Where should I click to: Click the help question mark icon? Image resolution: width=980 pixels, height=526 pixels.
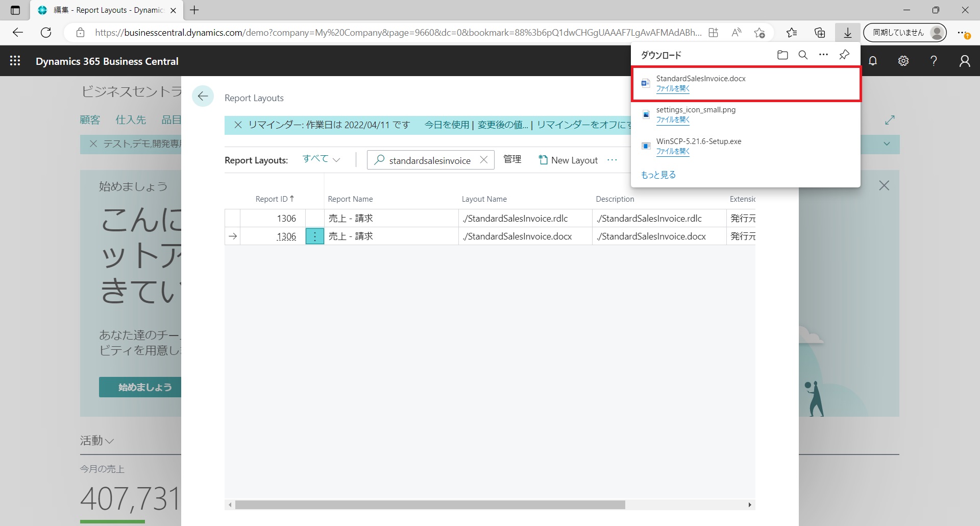click(934, 61)
